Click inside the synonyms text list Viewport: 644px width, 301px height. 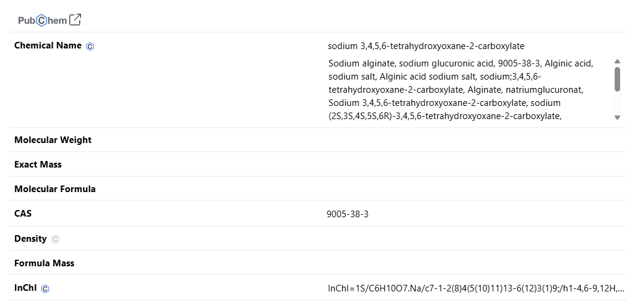click(460, 90)
